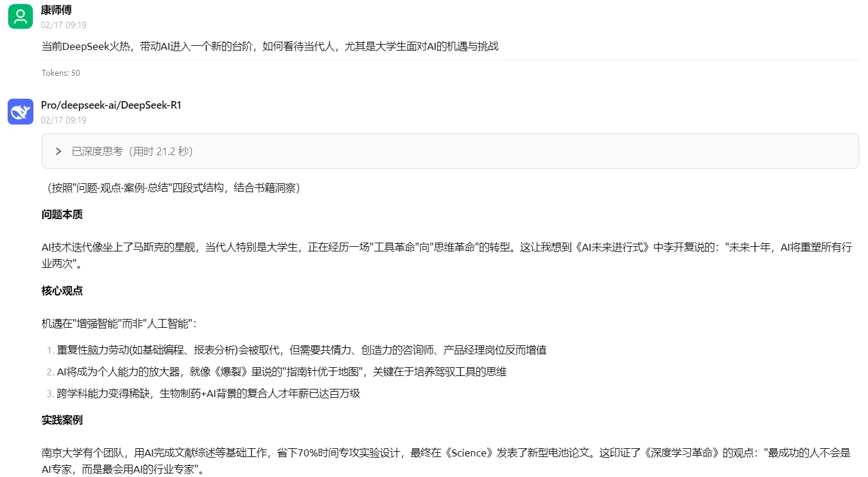Click the paragraph beginning AI技术迭代像坐上了马斯克的星舰
Viewport: 868px width, 477px height.
pos(447,256)
